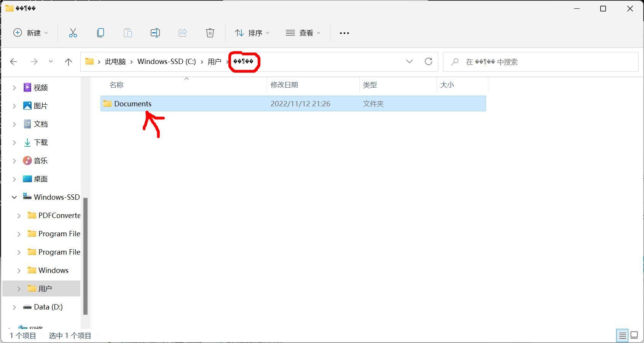Expand the Data (D:) drive node
644x343 pixels.
(14, 307)
